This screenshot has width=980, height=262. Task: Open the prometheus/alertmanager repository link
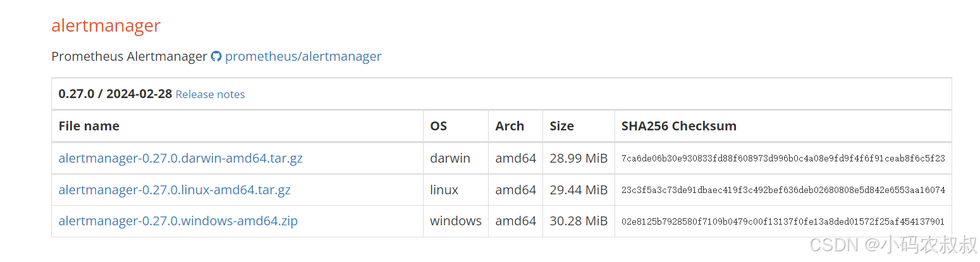(x=303, y=56)
